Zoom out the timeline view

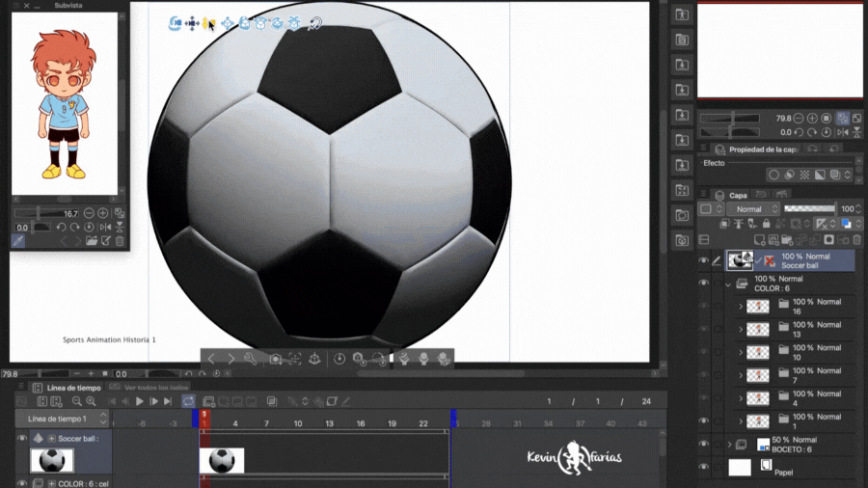coord(77,401)
